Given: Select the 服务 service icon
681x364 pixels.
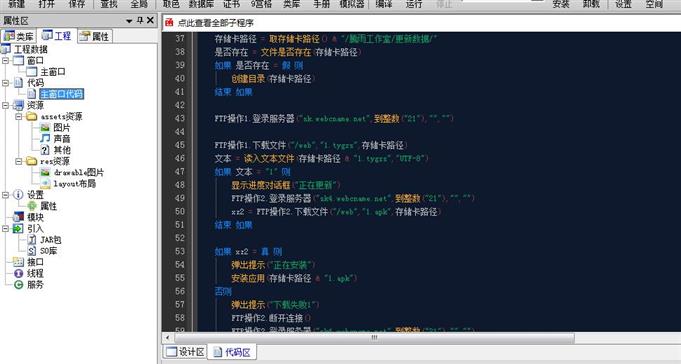Looking at the screenshot, I should coord(18,285).
